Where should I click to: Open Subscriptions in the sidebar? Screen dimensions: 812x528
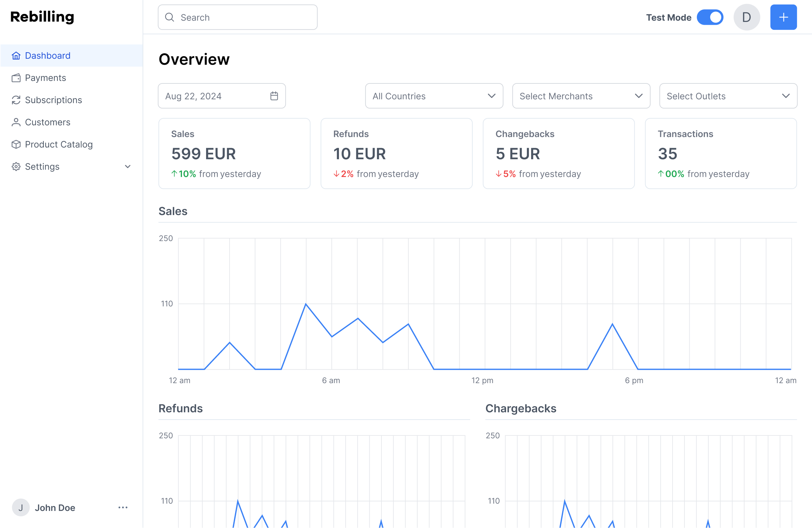72,100
